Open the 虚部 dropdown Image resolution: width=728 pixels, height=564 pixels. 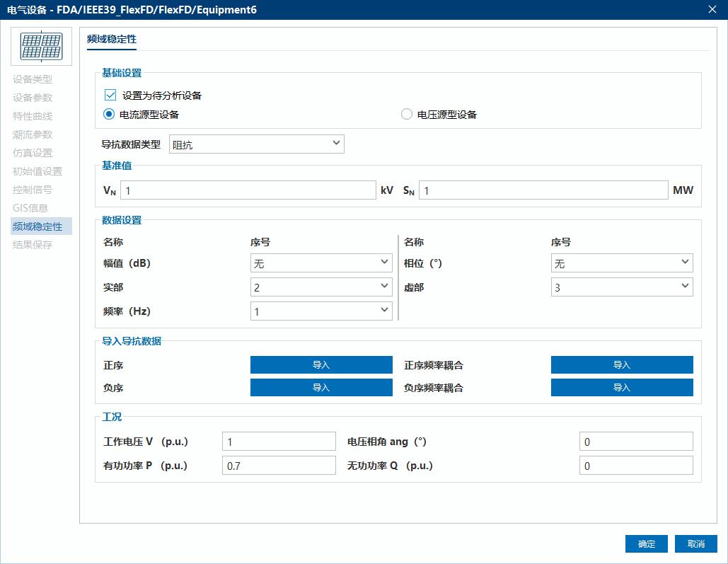tap(621, 286)
